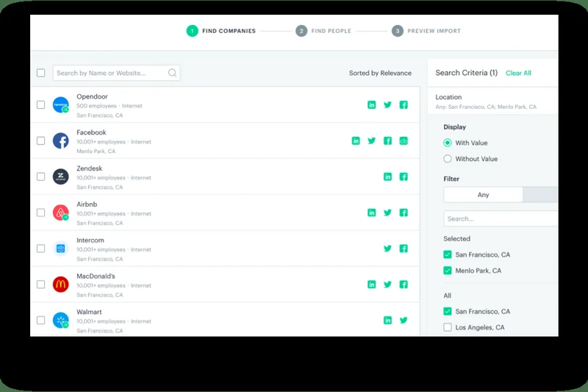Image resolution: width=588 pixels, height=392 pixels.
Task: Open MacDonald's Twitter icon
Action: pos(387,285)
